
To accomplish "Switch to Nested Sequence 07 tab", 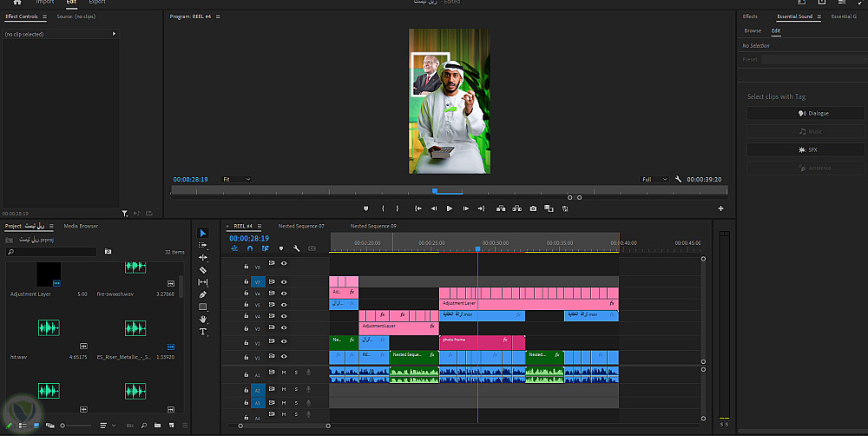I will point(301,226).
